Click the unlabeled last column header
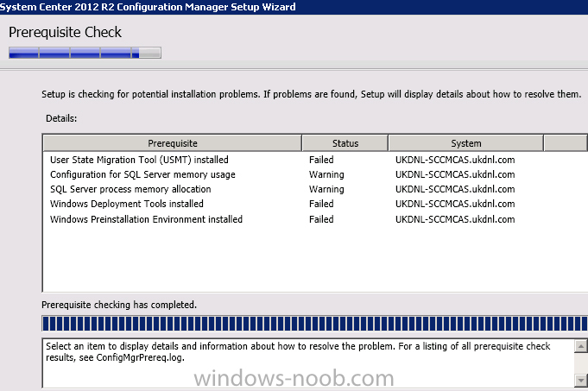The height and width of the screenshot is (391, 588). 566,143
